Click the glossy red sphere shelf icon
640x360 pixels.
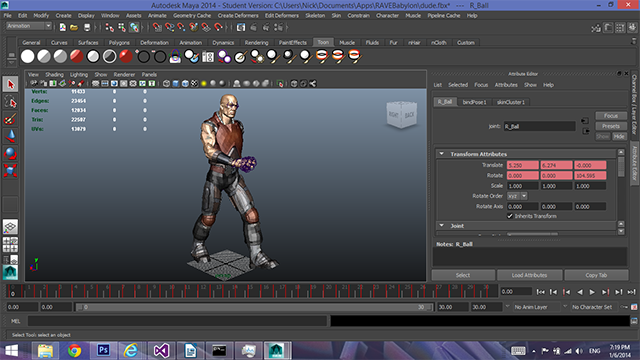126,56
